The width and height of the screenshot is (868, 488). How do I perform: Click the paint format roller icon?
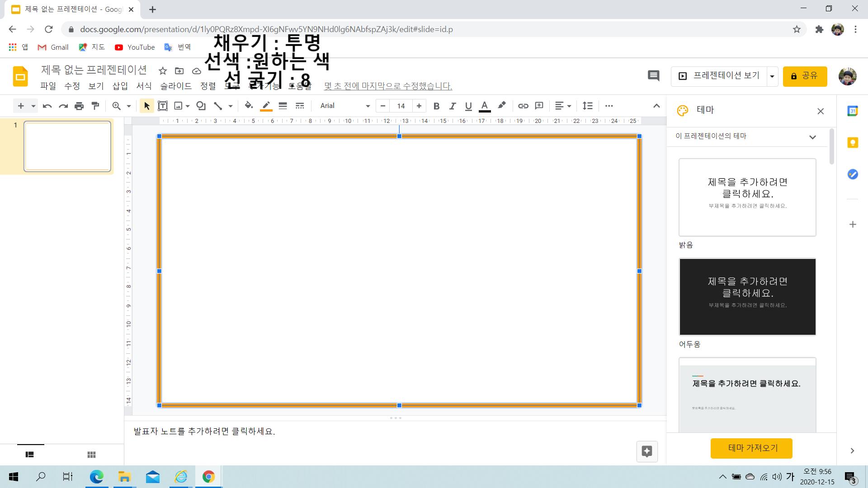pyautogui.click(x=95, y=106)
